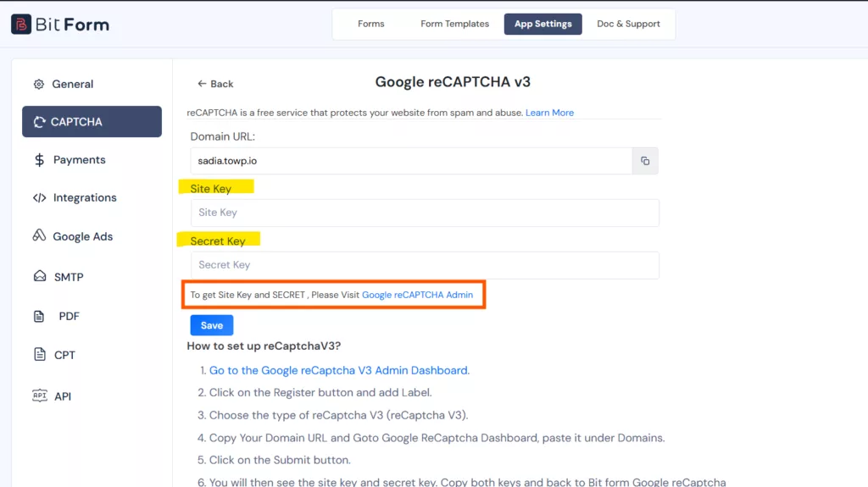Click step 'Click on the Register button and add Label.'

320,392
